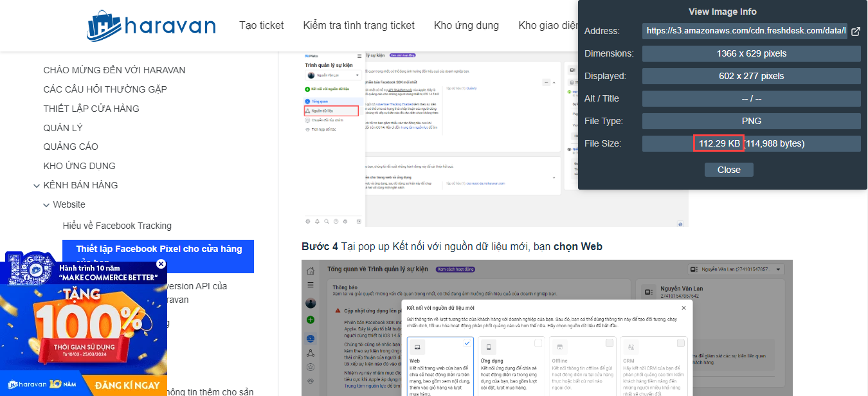Collapse the Website subsection chevron
The image size is (868, 396).
[x=46, y=205]
